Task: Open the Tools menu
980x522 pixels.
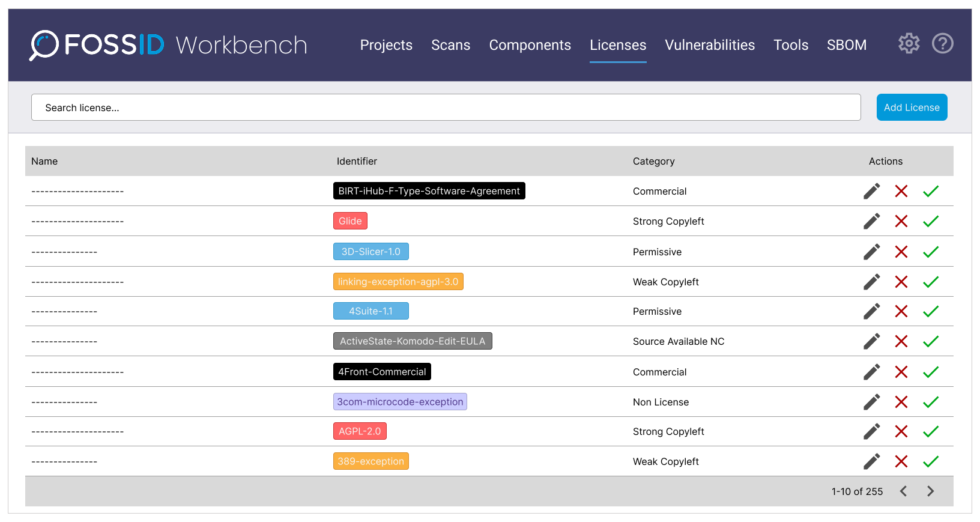Action: point(791,45)
